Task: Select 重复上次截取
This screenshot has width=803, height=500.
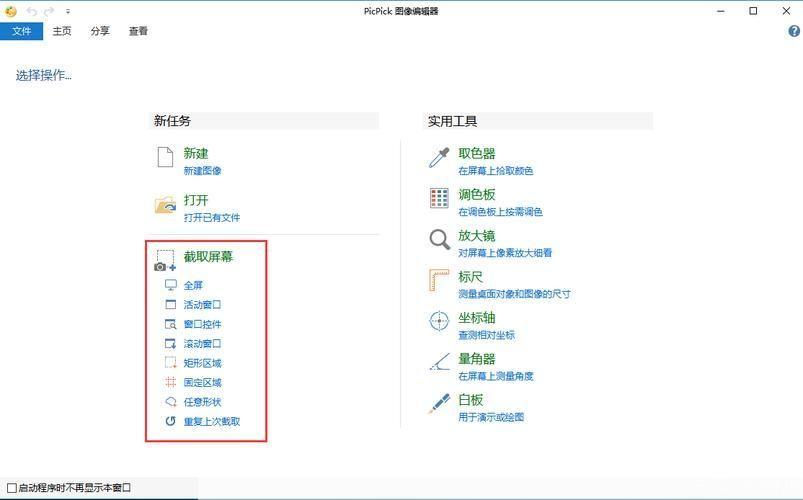Action: pyautogui.click(x=212, y=422)
